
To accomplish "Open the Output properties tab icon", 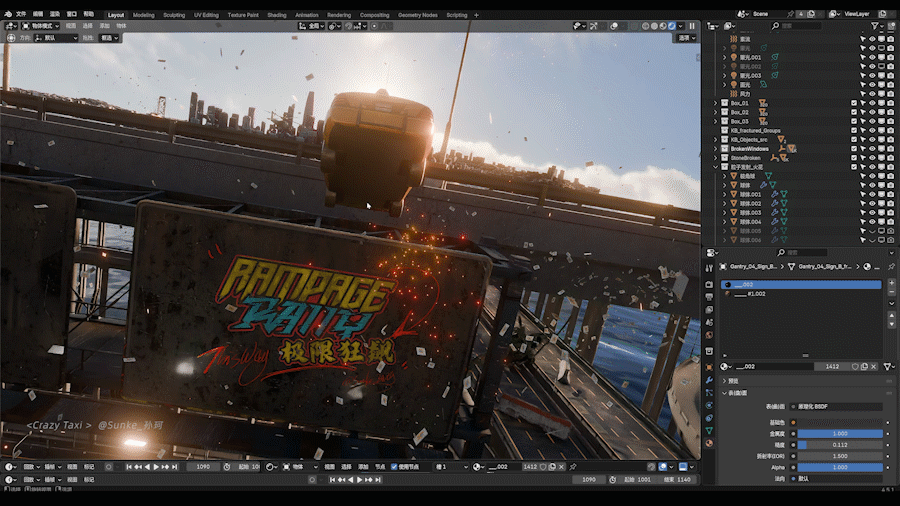I will pyautogui.click(x=709, y=297).
